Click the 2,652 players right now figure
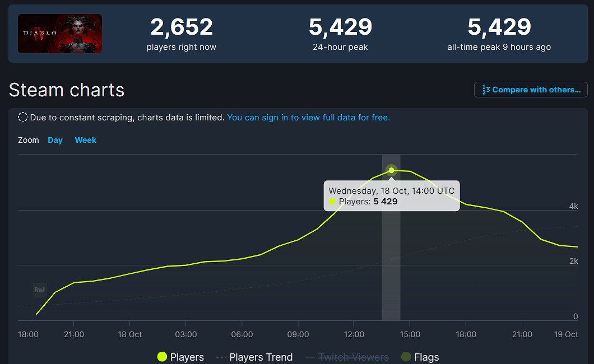Screen dimensions: 594x364 (x=182, y=27)
